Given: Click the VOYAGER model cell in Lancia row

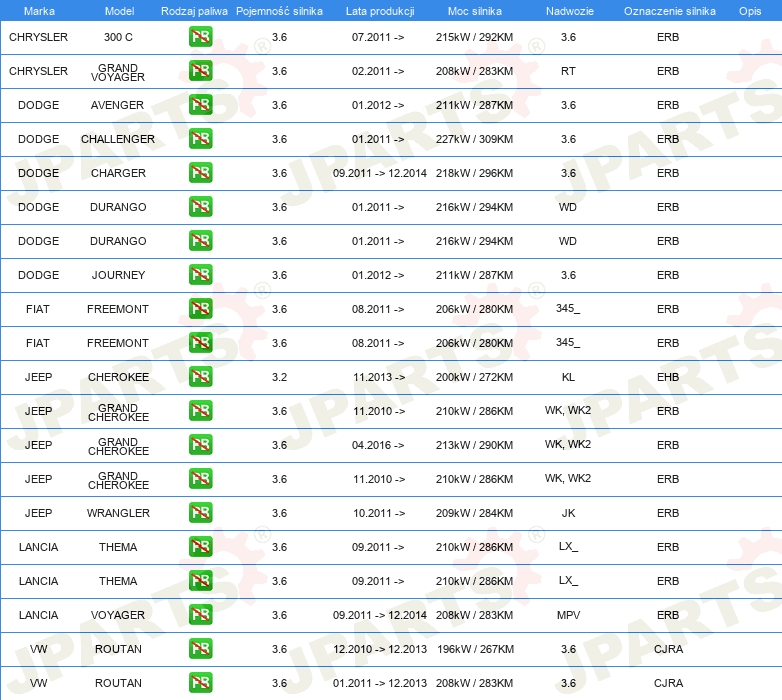Looking at the screenshot, I should [118, 615].
